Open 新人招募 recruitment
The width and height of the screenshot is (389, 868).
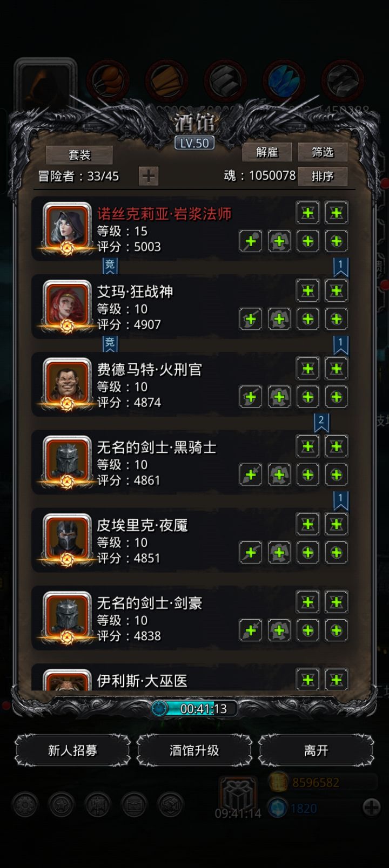pos(72,750)
